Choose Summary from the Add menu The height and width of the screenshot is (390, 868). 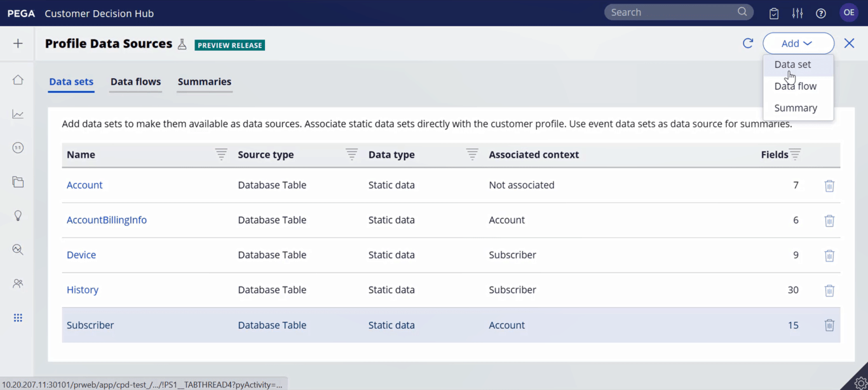click(x=796, y=108)
